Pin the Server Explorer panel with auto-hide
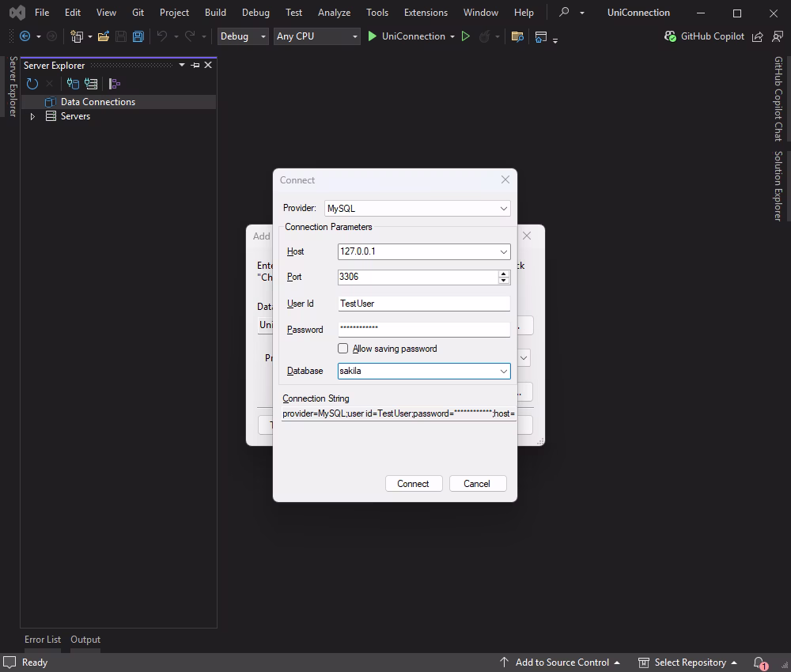791x672 pixels. click(195, 65)
